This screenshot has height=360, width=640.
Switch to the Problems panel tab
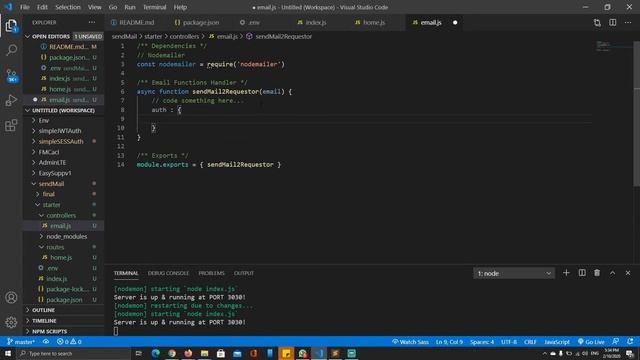coord(211,273)
